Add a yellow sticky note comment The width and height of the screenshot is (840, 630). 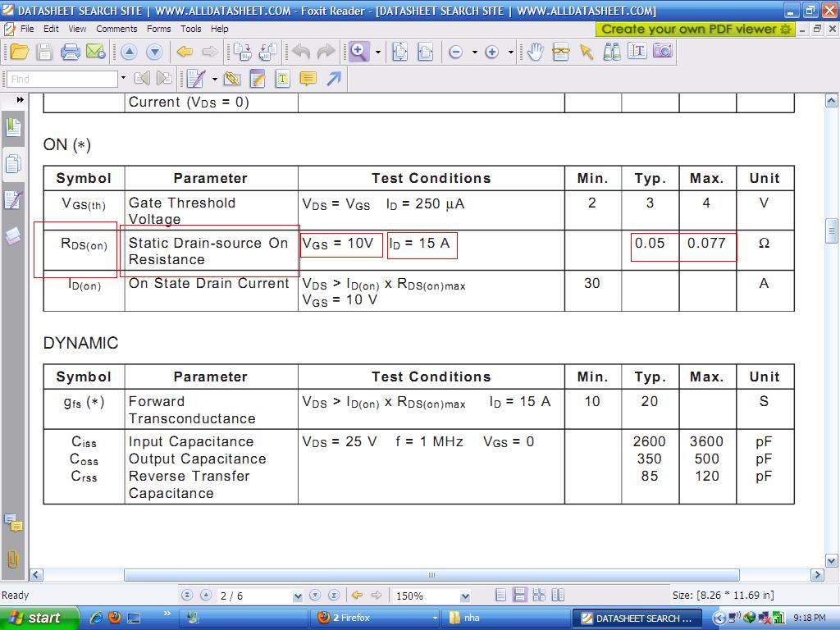point(308,79)
